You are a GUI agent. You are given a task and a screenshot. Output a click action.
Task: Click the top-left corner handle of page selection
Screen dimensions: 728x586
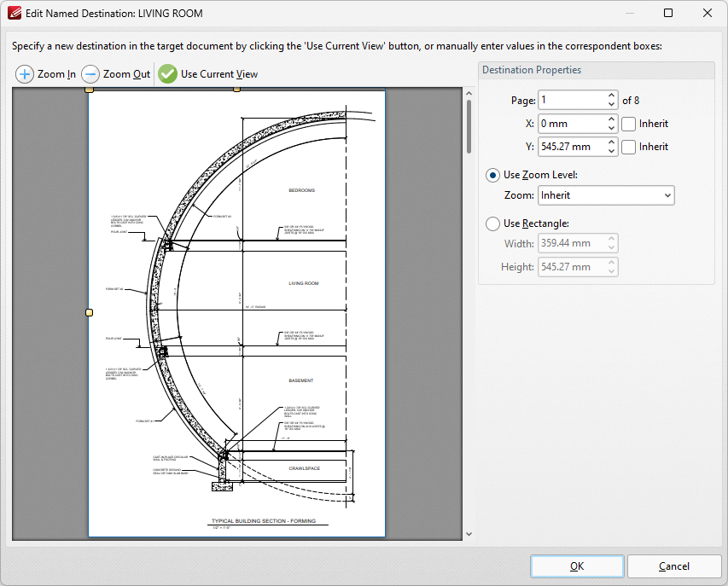coord(89,89)
